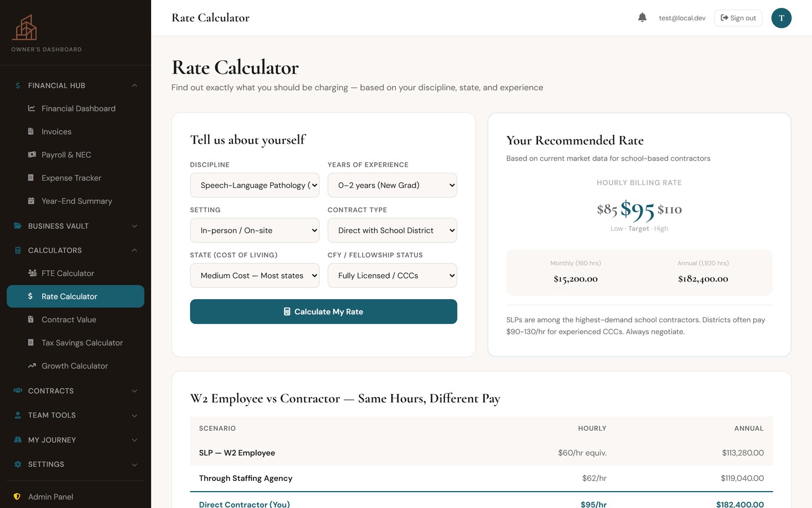Click the shield icon beside Admin Panel
812x508 pixels.
coord(17,497)
